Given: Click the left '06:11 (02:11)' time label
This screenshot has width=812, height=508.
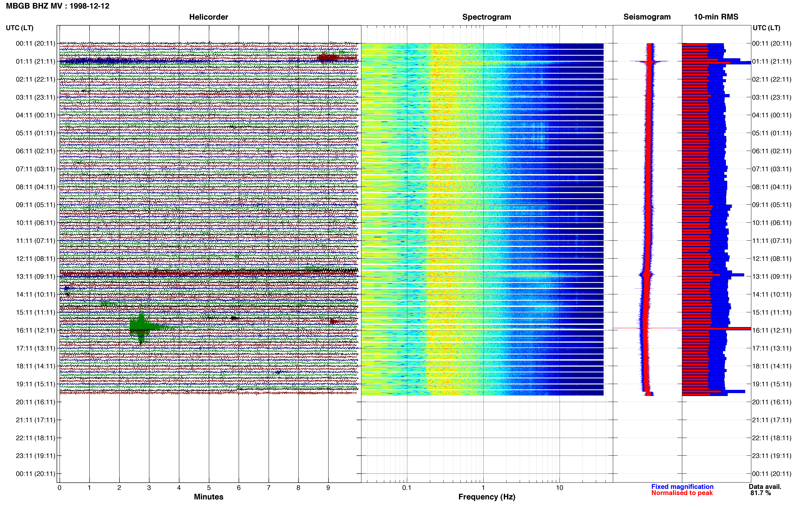Looking at the screenshot, I should coord(36,151).
